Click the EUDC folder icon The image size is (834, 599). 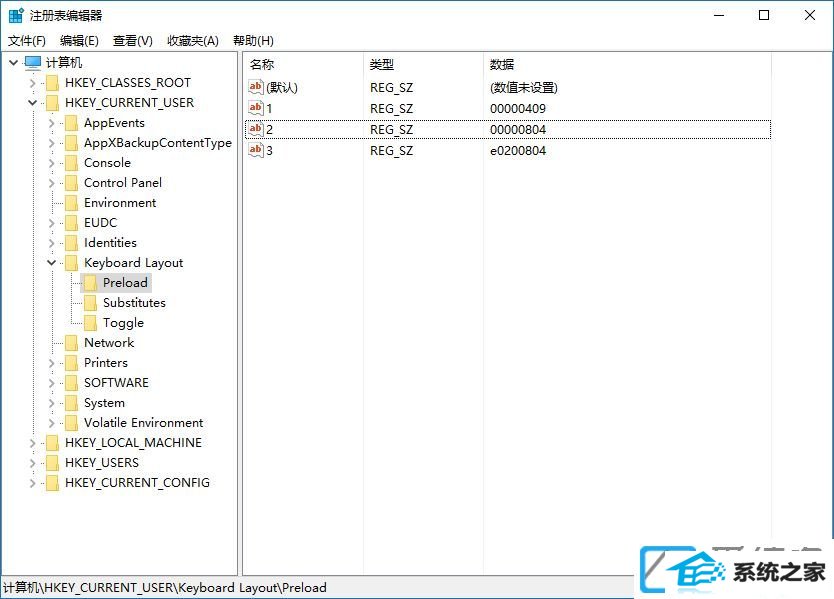[71, 223]
